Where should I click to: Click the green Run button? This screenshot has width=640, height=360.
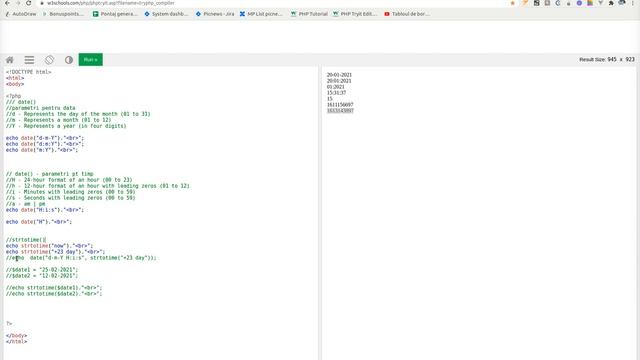91,60
